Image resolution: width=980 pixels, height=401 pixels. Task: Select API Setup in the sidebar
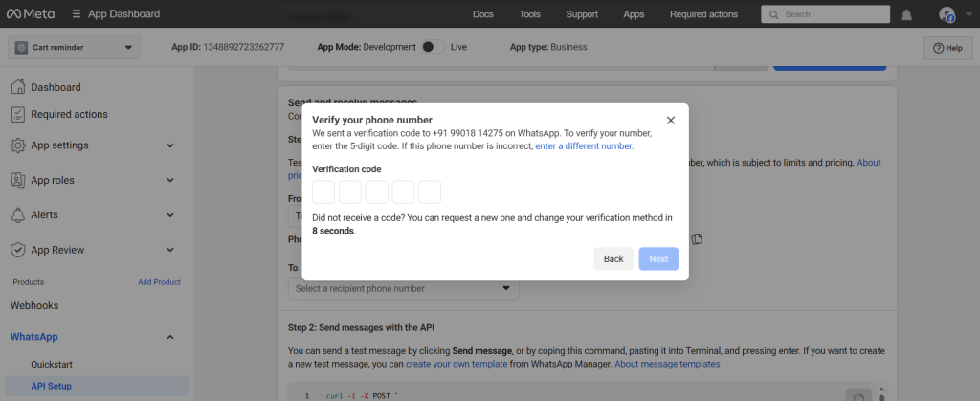[52, 386]
